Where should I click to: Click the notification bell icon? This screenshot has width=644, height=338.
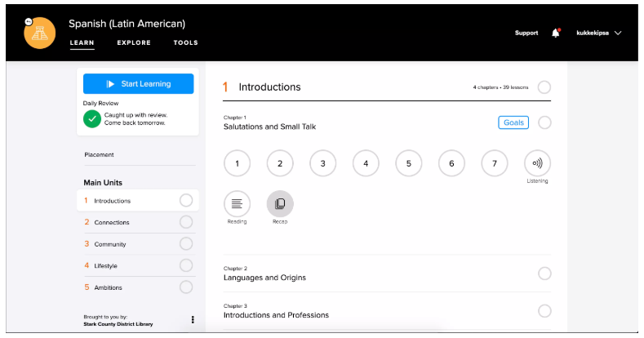[x=556, y=33]
